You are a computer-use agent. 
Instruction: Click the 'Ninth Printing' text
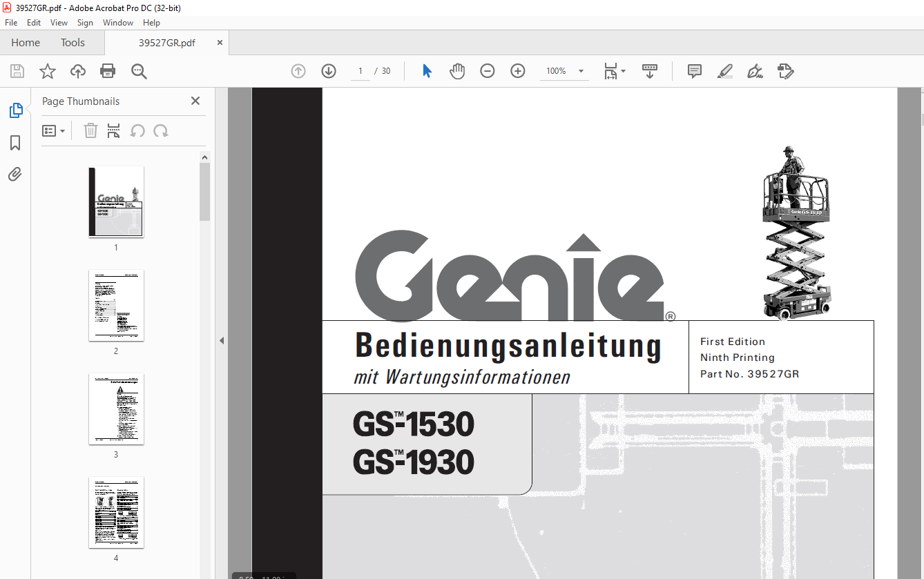click(738, 357)
